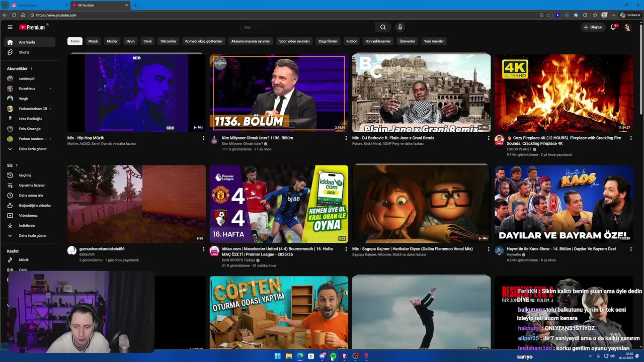Open the Windows Start button

point(277,356)
